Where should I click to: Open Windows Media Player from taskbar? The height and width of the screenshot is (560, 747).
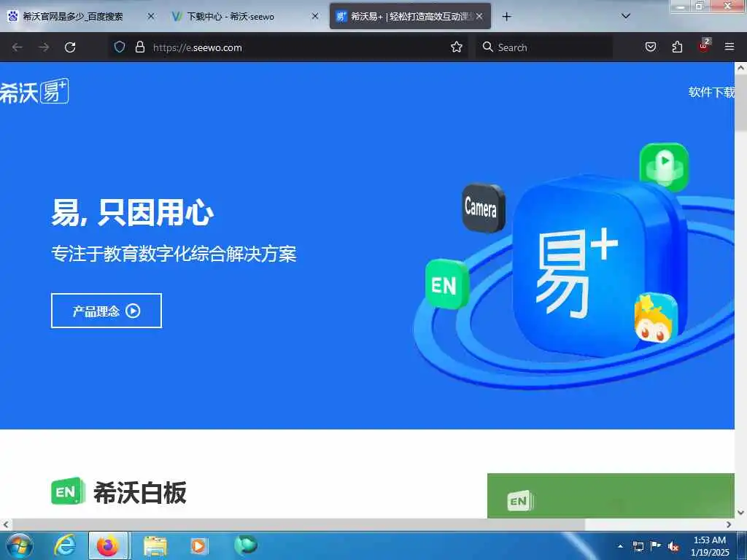coord(198,545)
